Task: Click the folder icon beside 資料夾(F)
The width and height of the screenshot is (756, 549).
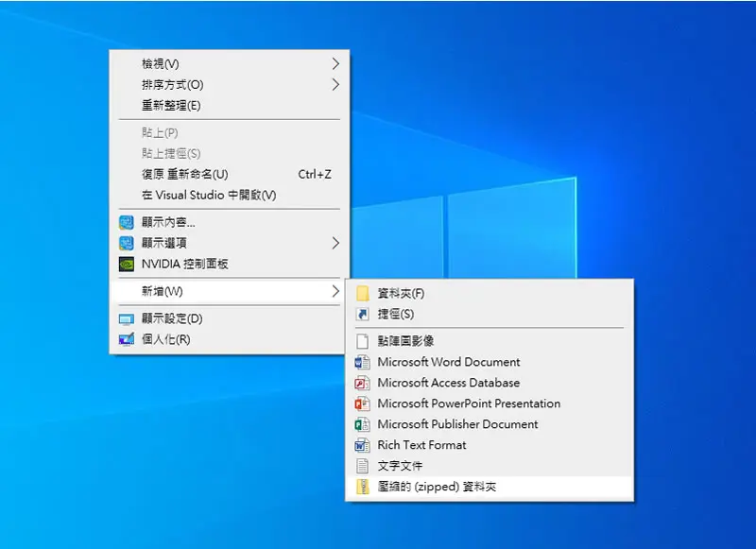Action: point(363,293)
